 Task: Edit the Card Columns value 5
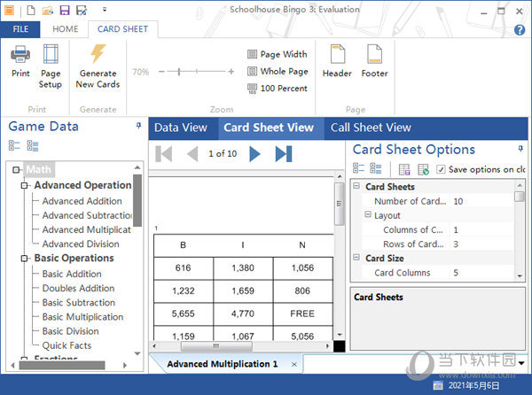click(x=481, y=273)
